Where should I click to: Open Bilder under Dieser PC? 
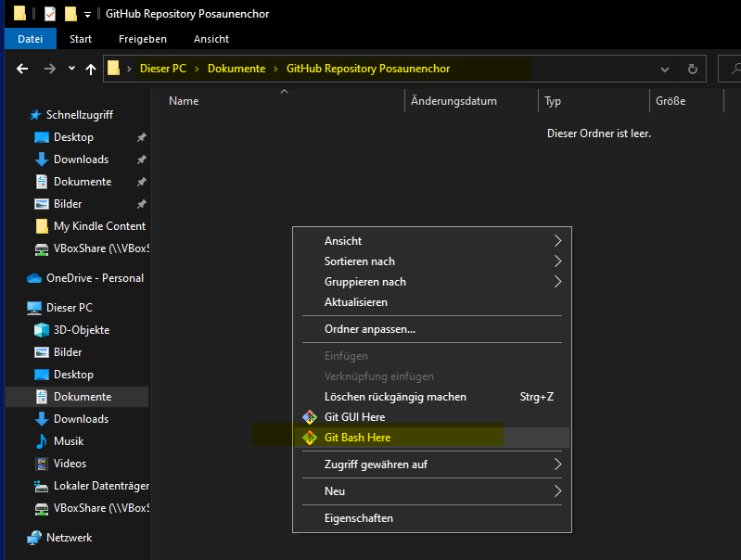tap(68, 352)
